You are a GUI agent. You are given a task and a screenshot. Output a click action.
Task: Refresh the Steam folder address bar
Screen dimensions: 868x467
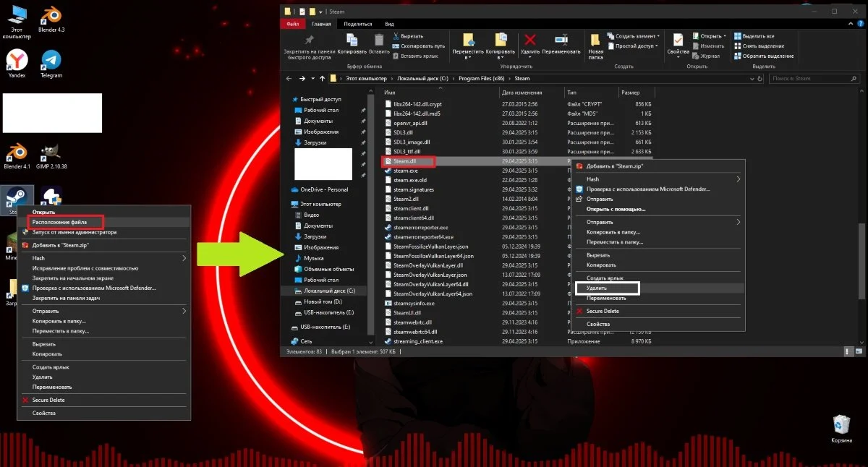(x=762, y=78)
